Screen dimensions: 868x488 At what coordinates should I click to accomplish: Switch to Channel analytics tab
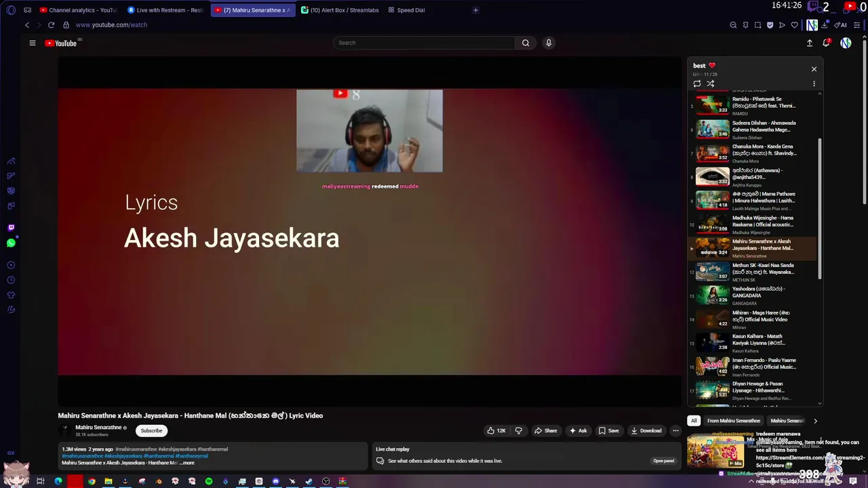[x=78, y=10]
